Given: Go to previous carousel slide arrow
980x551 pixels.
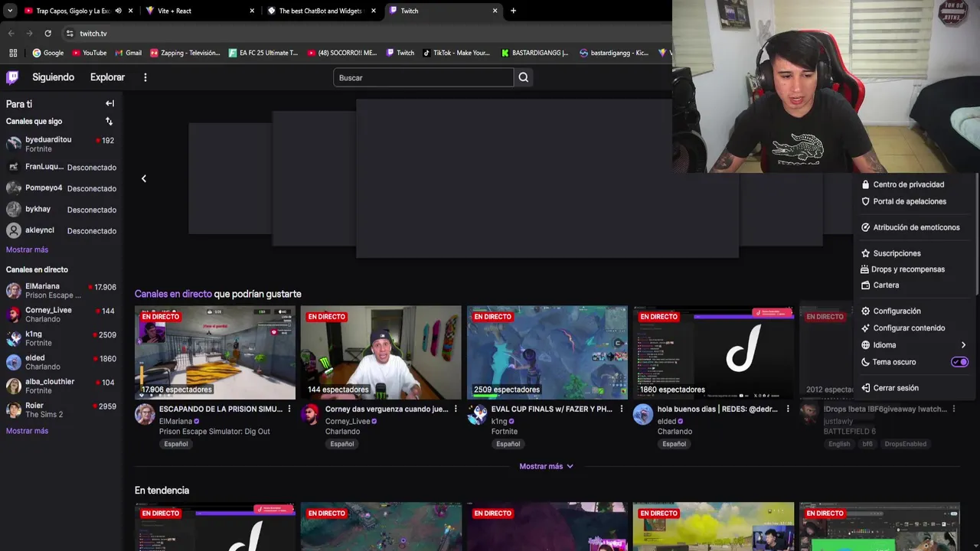Looking at the screenshot, I should [143, 178].
